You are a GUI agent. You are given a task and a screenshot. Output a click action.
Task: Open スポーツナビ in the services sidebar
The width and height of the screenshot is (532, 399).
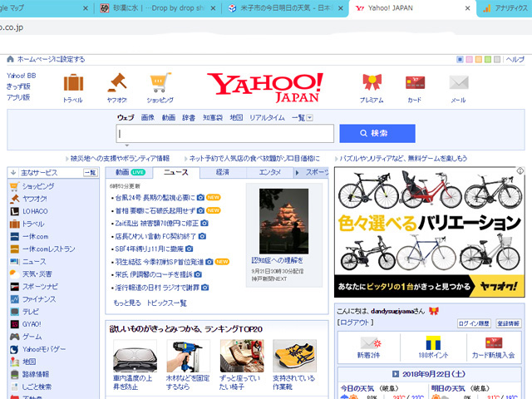point(40,287)
